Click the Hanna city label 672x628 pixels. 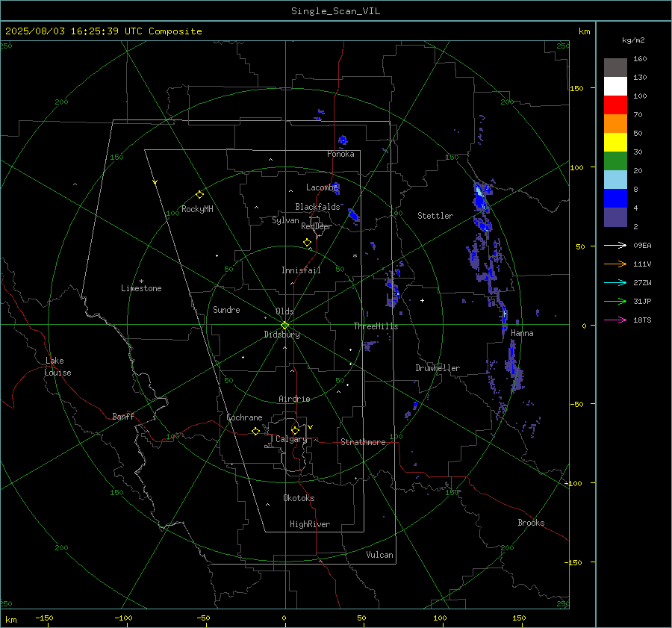[x=522, y=333]
